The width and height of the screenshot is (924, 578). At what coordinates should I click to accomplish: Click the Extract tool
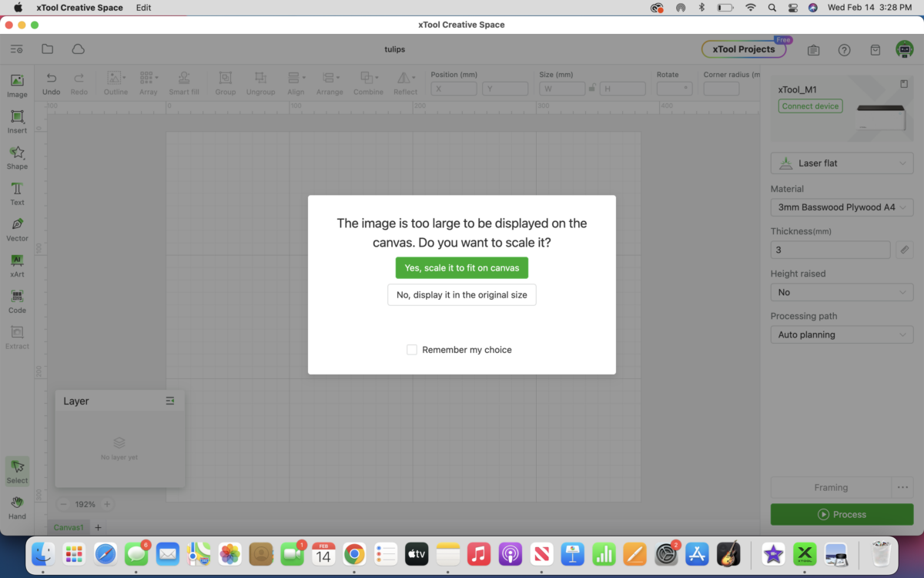coord(17,338)
